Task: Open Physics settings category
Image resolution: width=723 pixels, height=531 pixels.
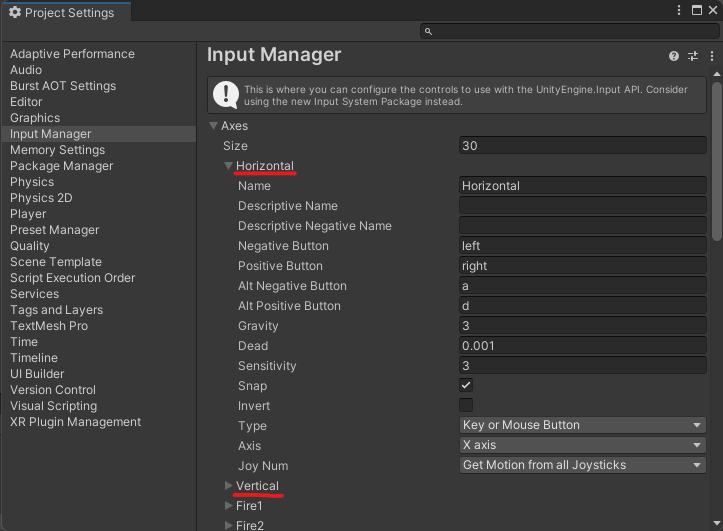Action: pos(32,182)
